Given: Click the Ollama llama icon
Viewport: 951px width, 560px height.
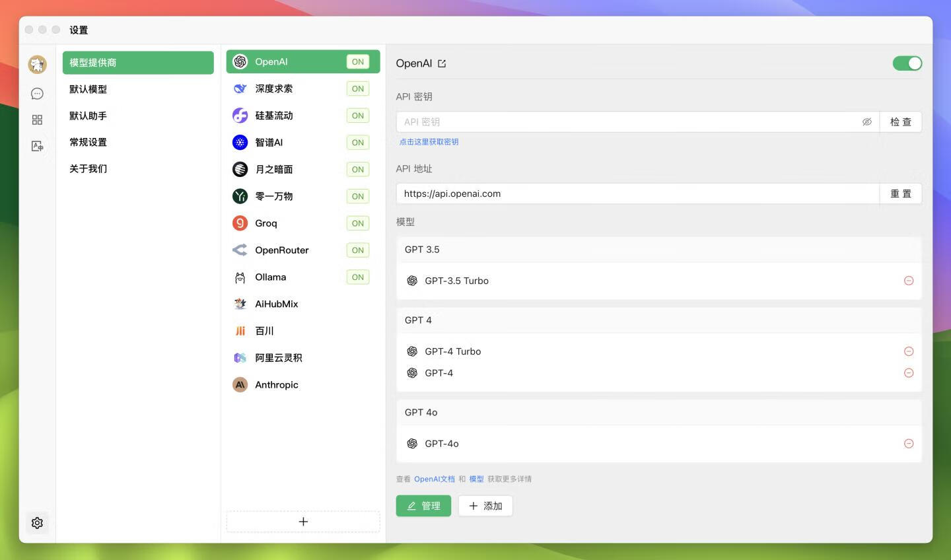Looking at the screenshot, I should pos(240,277).
